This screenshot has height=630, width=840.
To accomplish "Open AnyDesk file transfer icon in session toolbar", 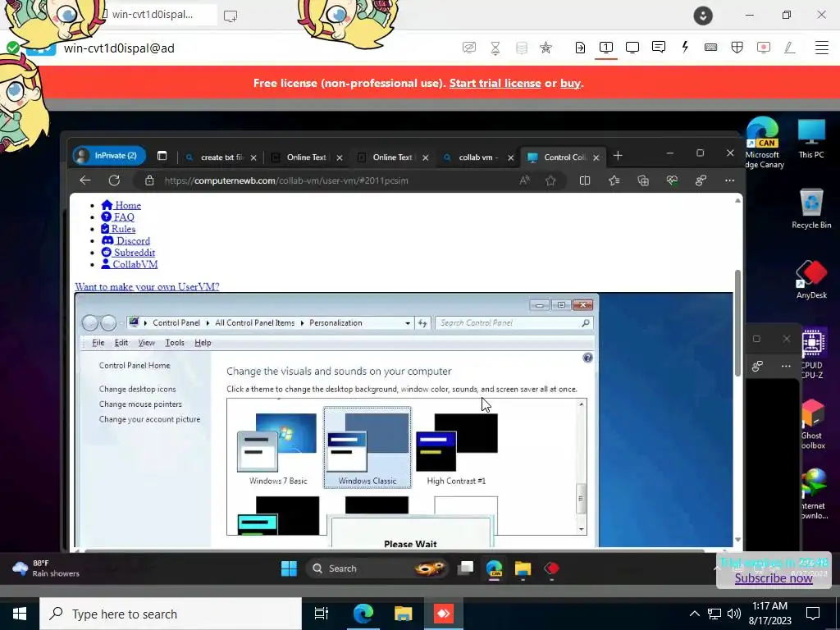I will (x=580, y=48).
